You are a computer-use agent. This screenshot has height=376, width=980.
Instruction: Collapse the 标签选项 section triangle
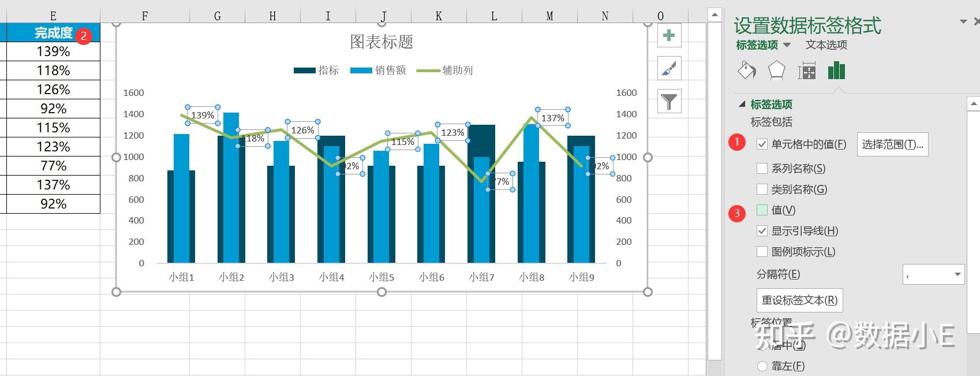[x=742, y=105]
